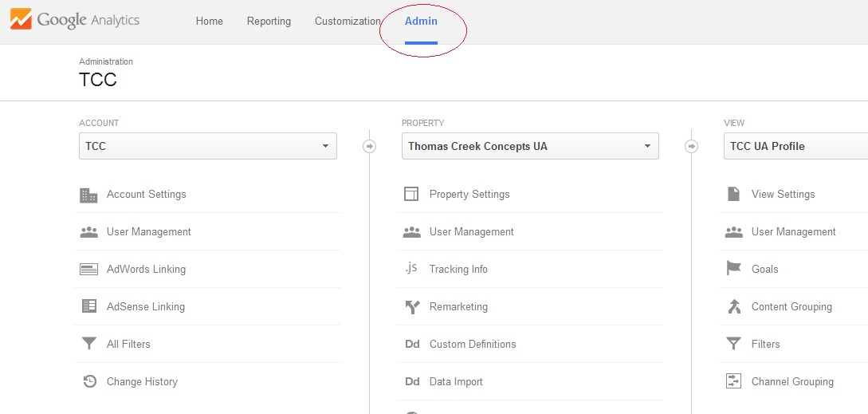Click the Change History clock icon

89,381
